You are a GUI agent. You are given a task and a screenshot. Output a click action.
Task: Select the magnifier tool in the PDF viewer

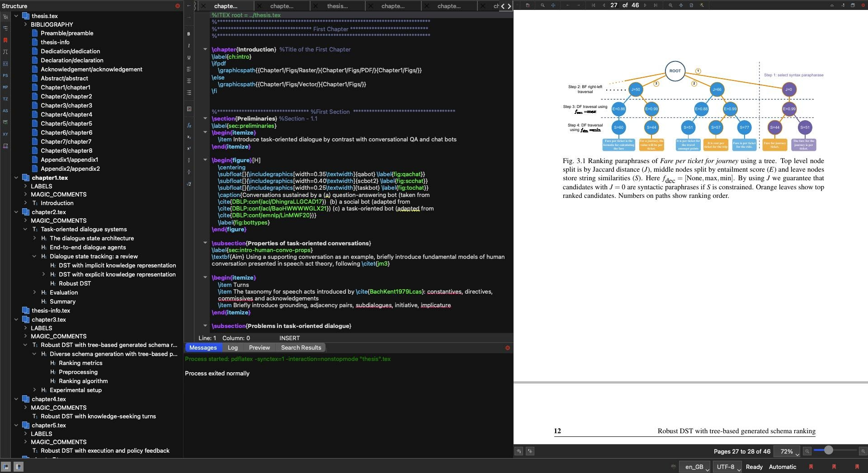point(542,6)
